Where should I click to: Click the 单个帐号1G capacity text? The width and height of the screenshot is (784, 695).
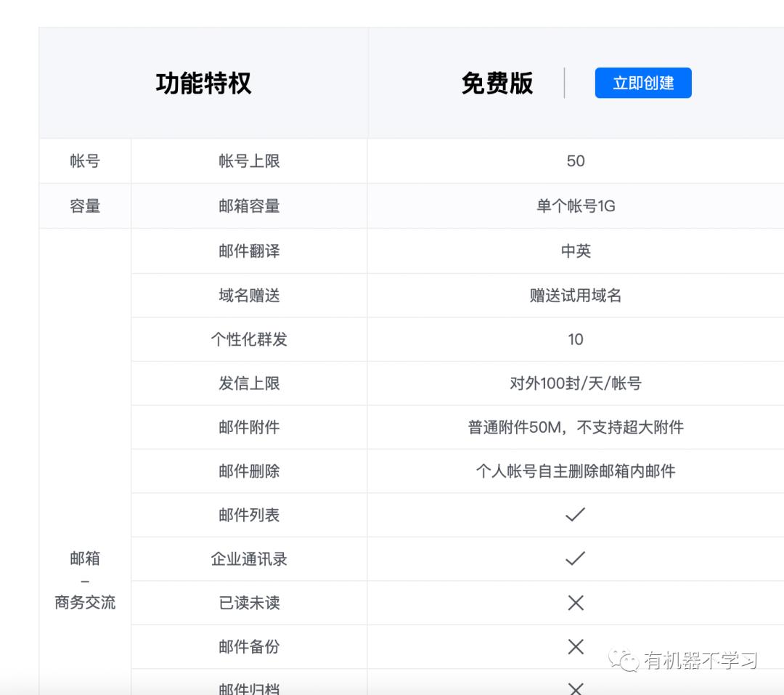pyautogui.click(x=575, y=206)
